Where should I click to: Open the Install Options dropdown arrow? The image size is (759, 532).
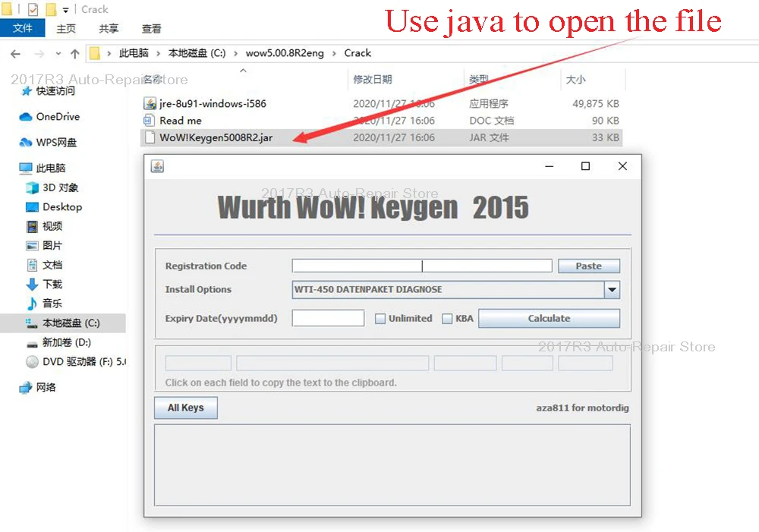[x=612, y=289]
